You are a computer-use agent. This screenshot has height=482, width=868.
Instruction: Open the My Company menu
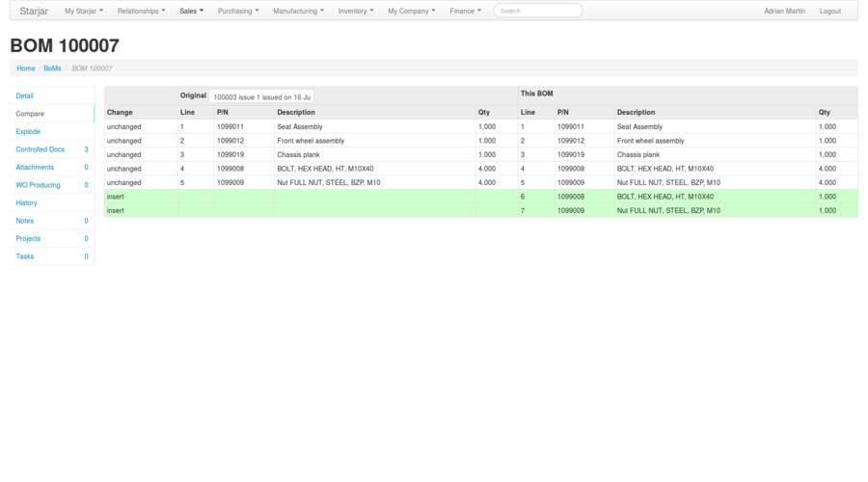(411, 11)
